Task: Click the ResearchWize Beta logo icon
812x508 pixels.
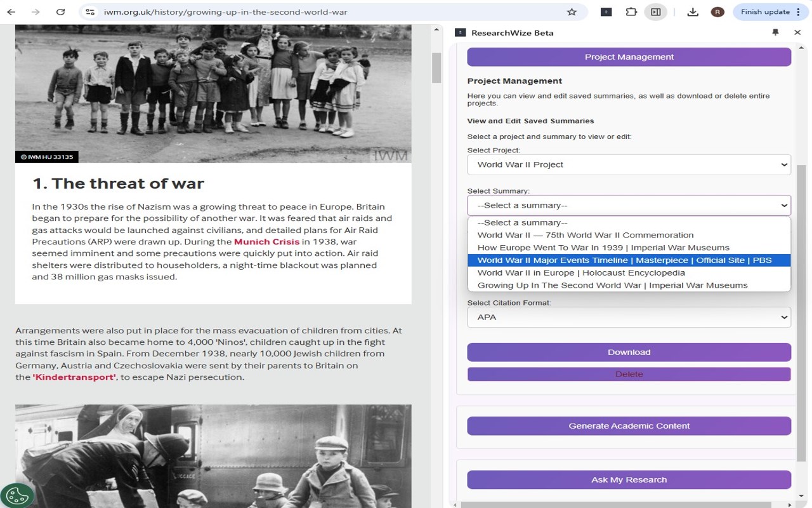Action: point(460,32)
